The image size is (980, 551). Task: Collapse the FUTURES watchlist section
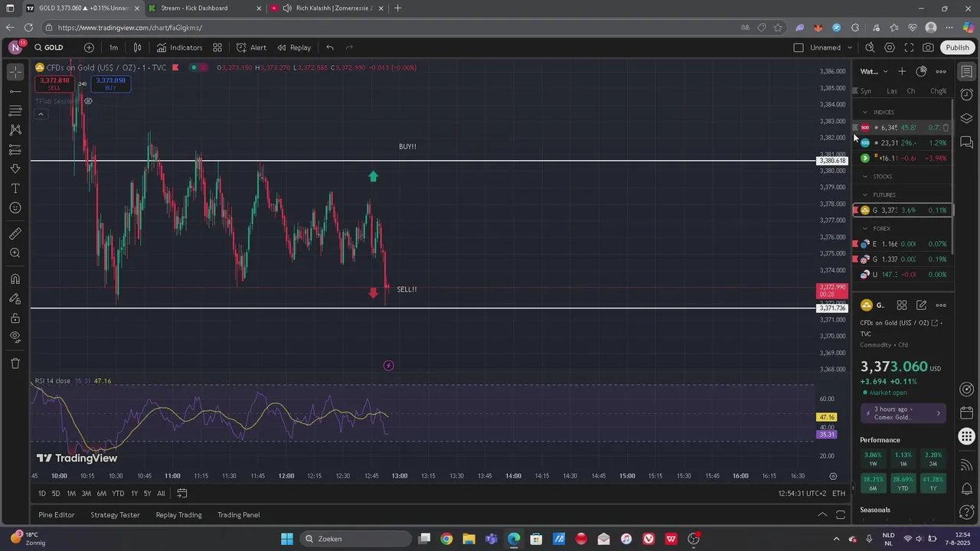tap(865, 195)
